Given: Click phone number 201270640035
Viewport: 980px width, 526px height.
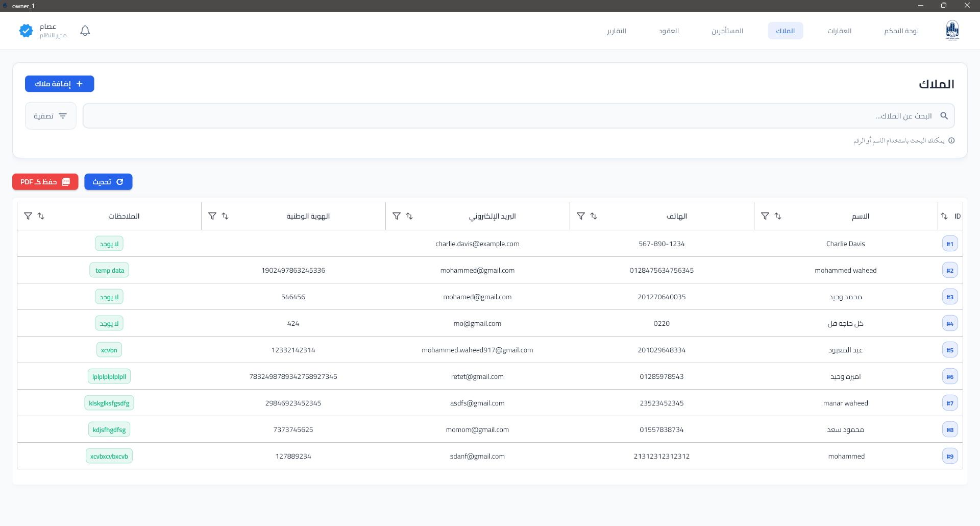Looking at the screenshot, I should tap(661, 297).
